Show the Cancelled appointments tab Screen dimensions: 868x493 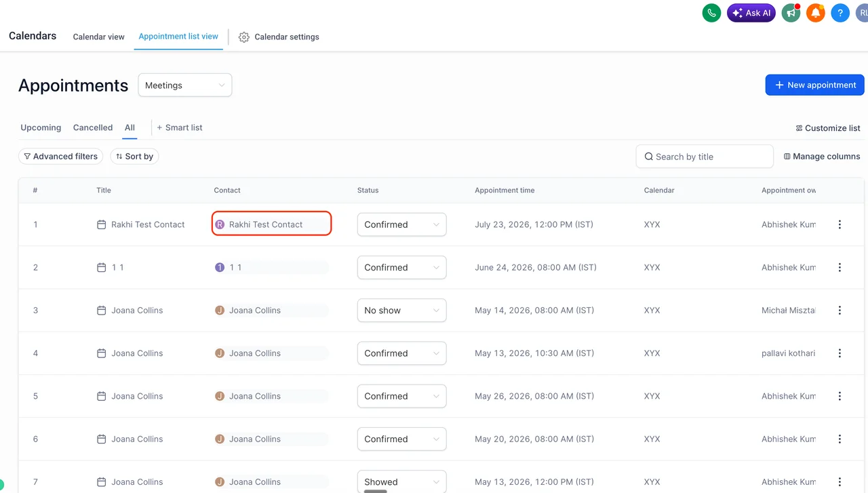pyautogui.click(x=93, y=127)
